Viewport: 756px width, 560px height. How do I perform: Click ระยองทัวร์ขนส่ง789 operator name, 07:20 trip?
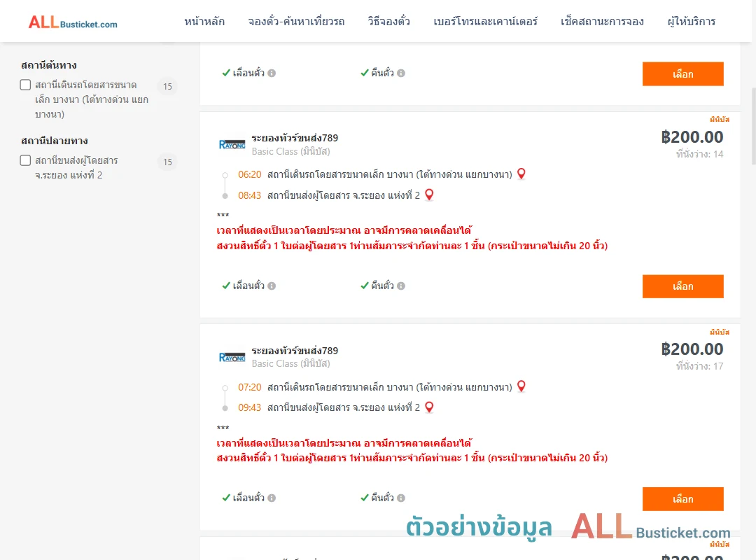coord(295,351)
